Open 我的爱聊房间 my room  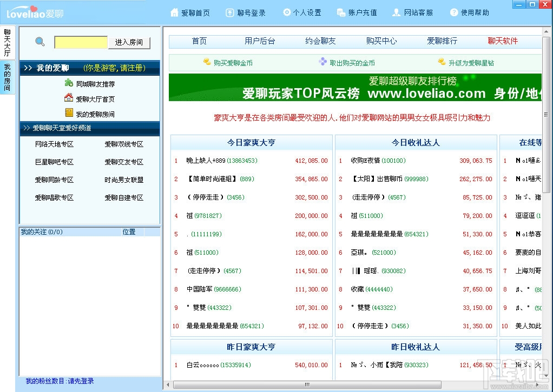(x=97, y=114)
